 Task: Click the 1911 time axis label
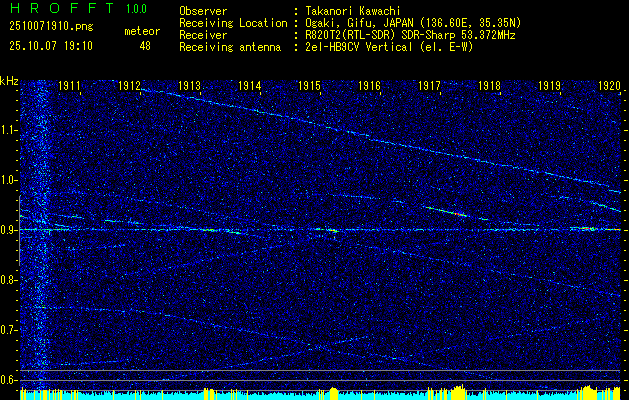click(69, 85)
